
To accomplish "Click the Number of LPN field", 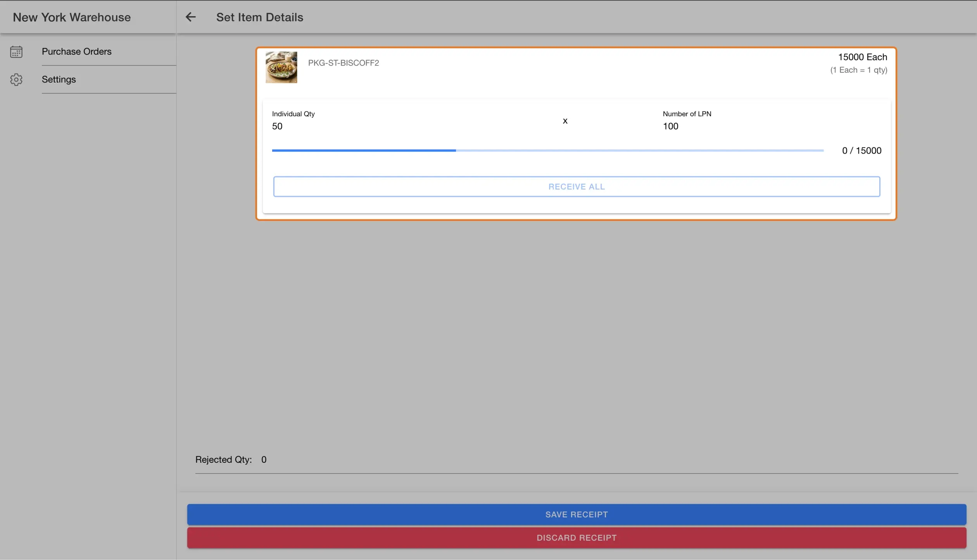I will tap(772, 121).
